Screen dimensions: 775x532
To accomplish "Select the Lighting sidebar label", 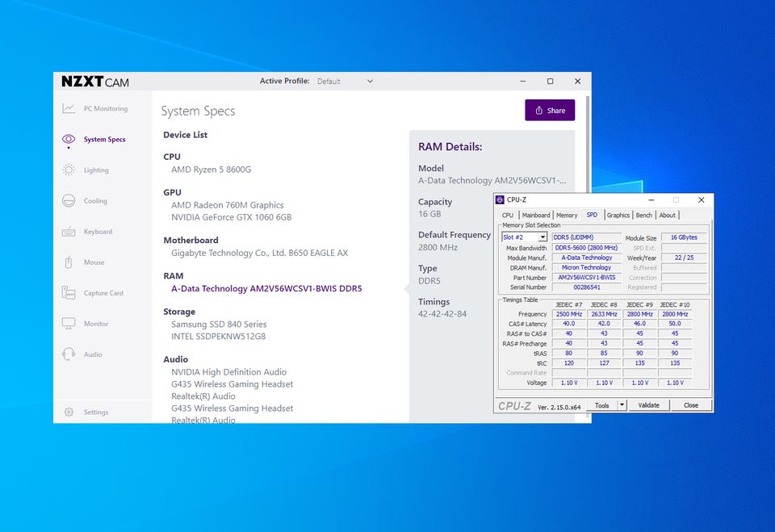I will pyautogui.click(x=96, y=170).
